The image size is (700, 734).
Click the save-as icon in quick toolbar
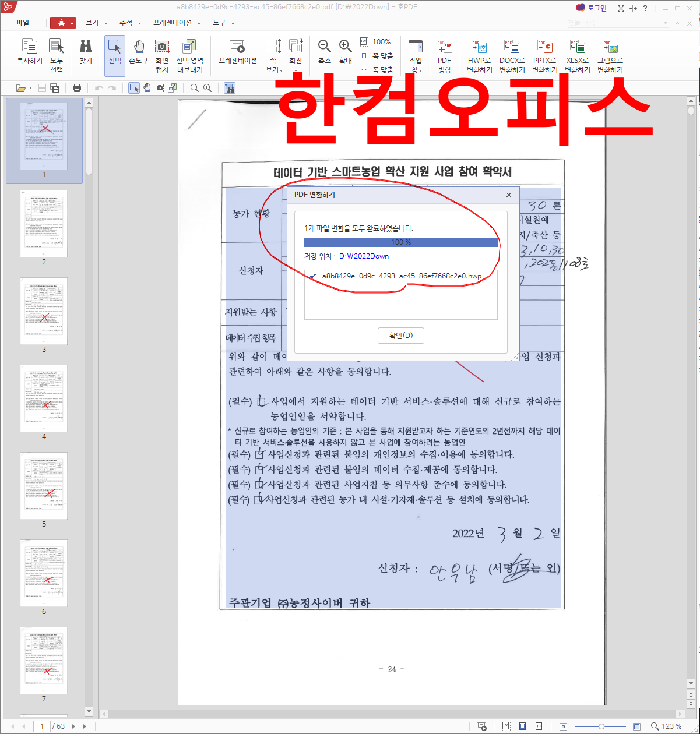[55, 88]
